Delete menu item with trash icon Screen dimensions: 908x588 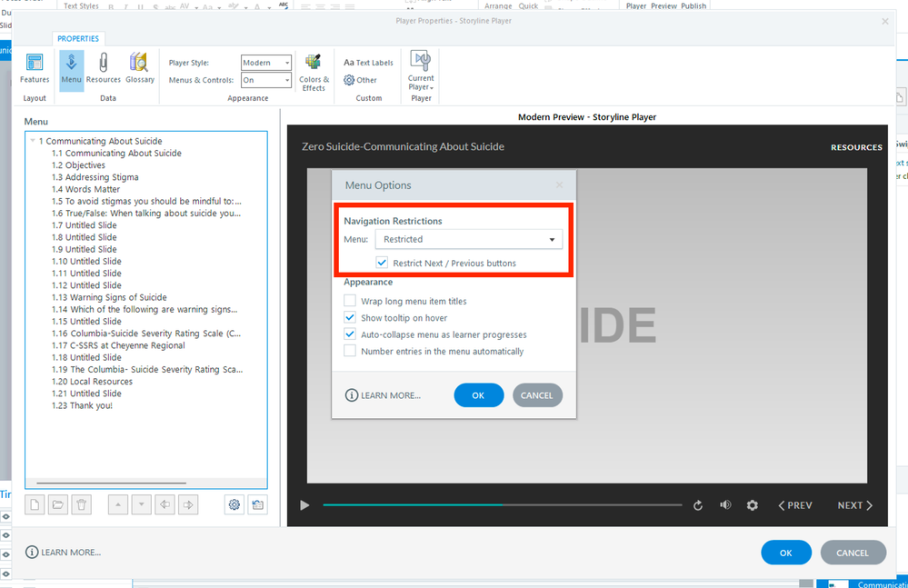tap(82, 505)
